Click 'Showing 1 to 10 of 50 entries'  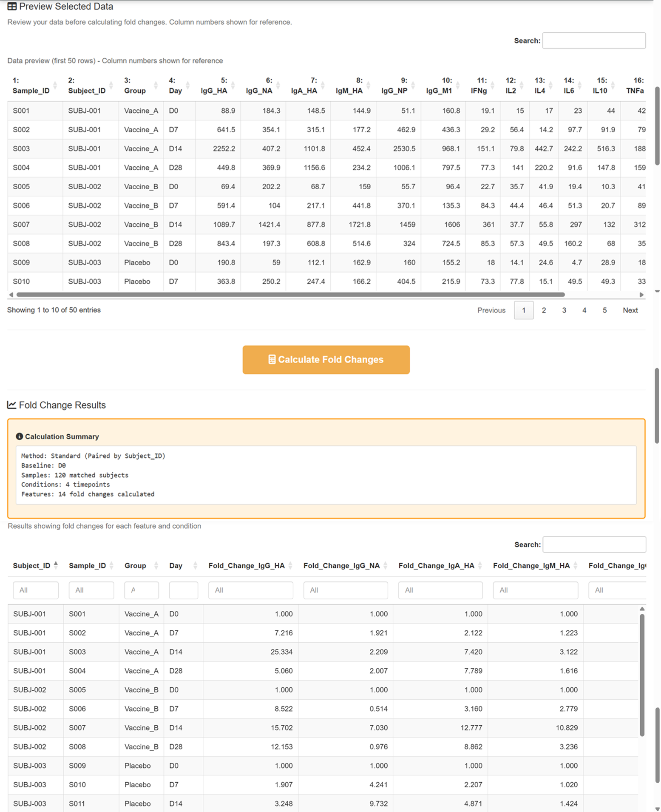54,310
